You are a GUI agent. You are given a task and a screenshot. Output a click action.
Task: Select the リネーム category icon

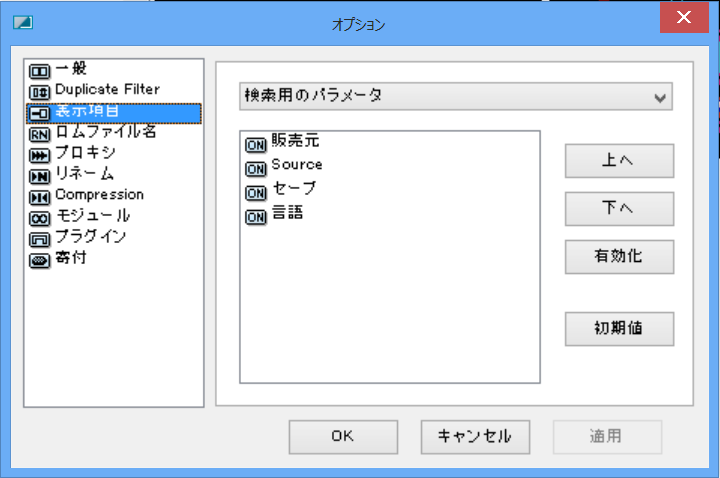click(x=39, y=177)
